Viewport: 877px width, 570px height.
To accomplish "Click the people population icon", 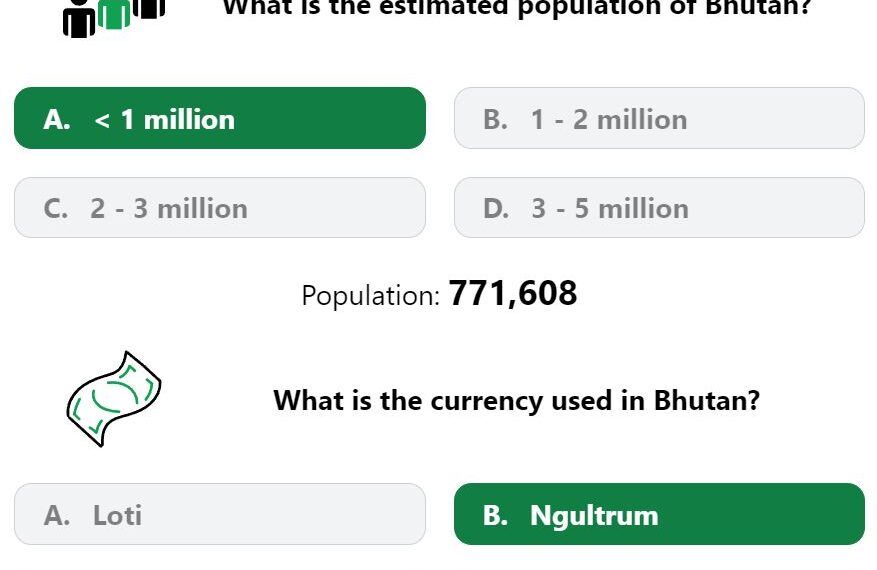I will 114,18.
